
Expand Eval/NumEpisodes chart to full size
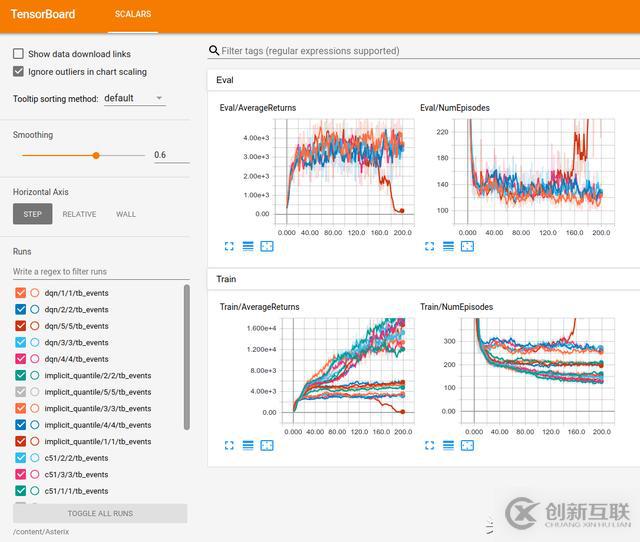429,247
